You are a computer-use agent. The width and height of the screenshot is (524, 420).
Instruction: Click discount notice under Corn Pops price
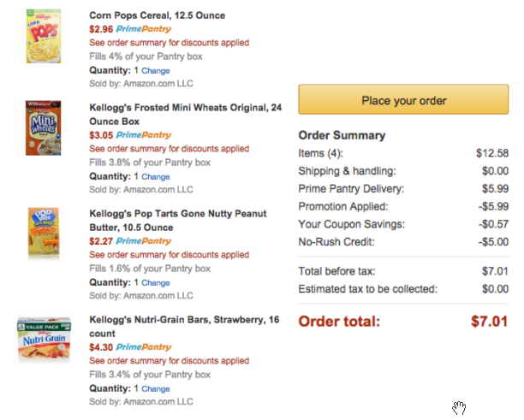[x=169, y=43]
